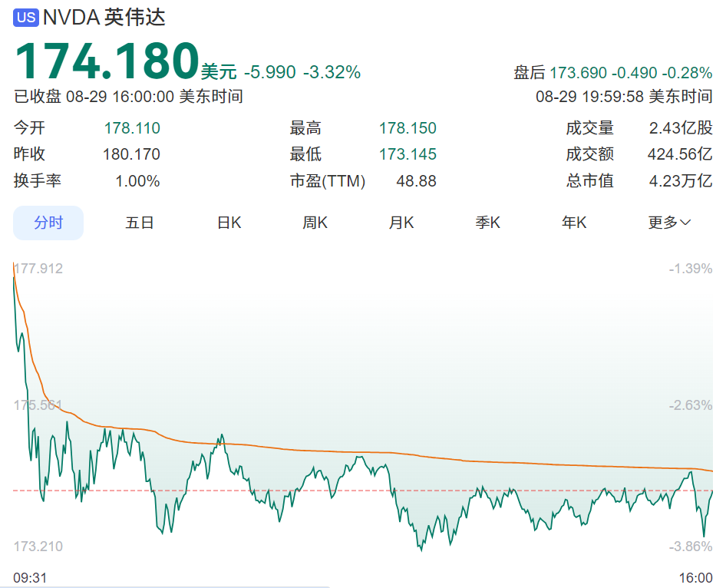Click the 成交量 value 2.43亿股

coord(681,128)
